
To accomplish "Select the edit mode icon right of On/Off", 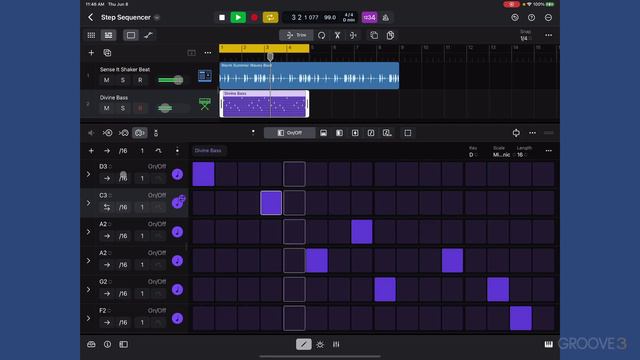I will tap(323, 133).
